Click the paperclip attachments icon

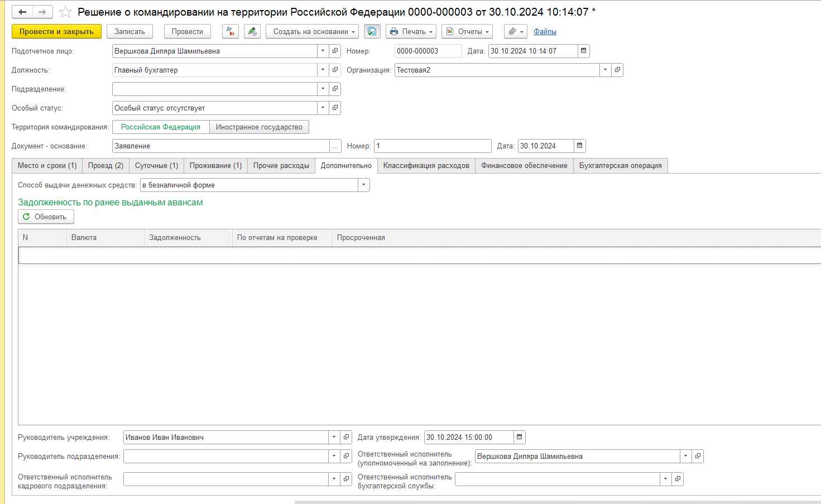516,31
